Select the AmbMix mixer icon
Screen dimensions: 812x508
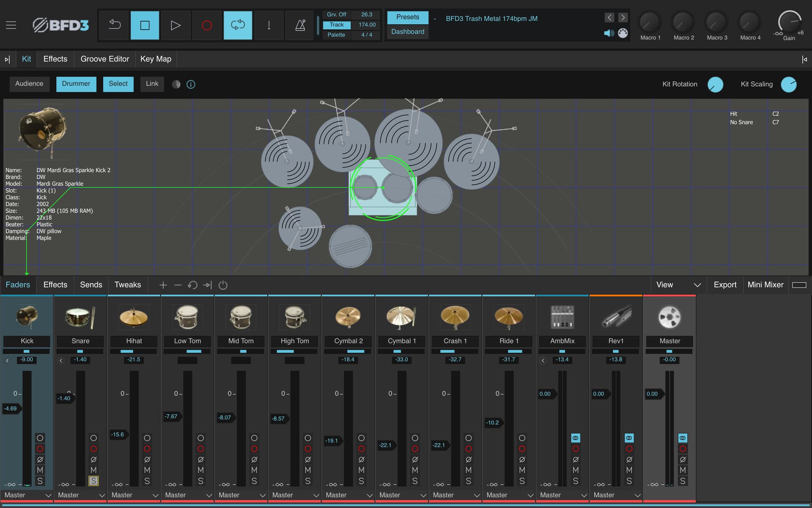[x=562, y=317]
